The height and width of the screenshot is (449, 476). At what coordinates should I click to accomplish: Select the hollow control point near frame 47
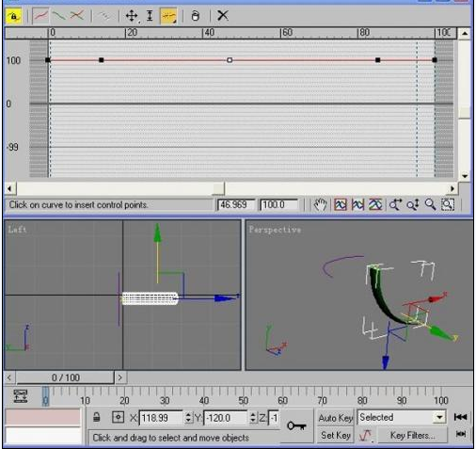pyautogui.click(x=230, y=60)
